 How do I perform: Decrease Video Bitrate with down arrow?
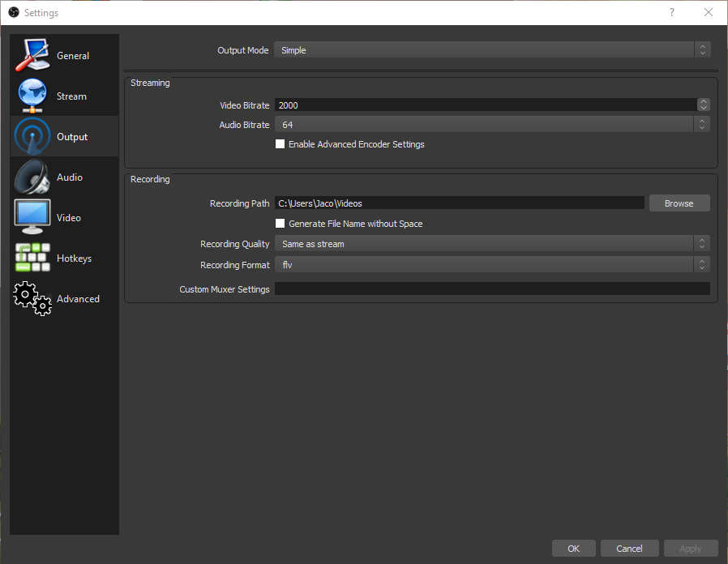point(704,108)
